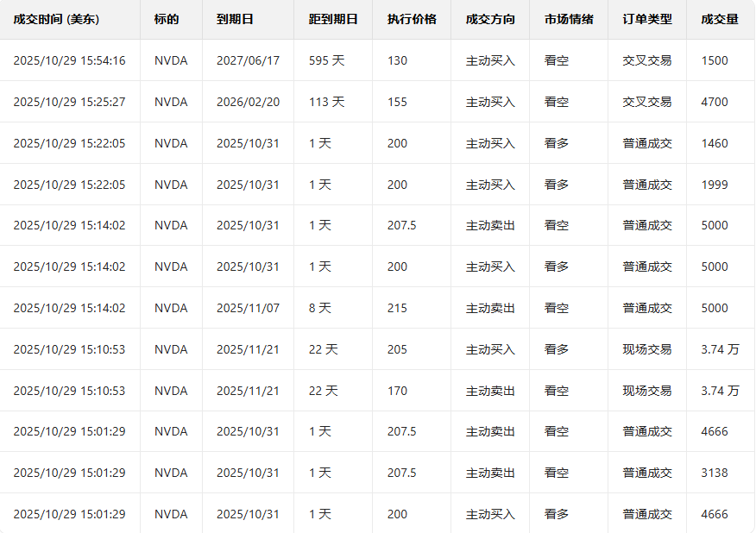The image size is (756, 533).
Task: Select the 成交方向 column header
Action: 489,19
